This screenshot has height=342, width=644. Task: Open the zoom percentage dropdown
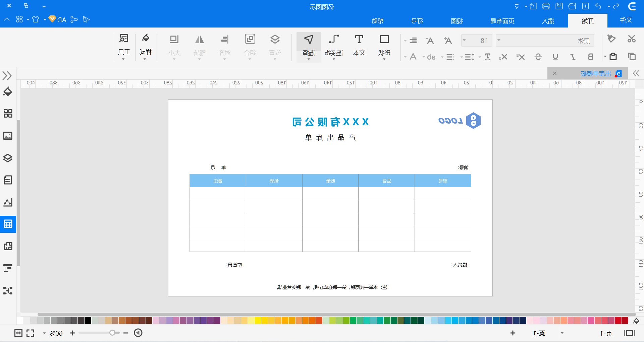coord(44,333)
